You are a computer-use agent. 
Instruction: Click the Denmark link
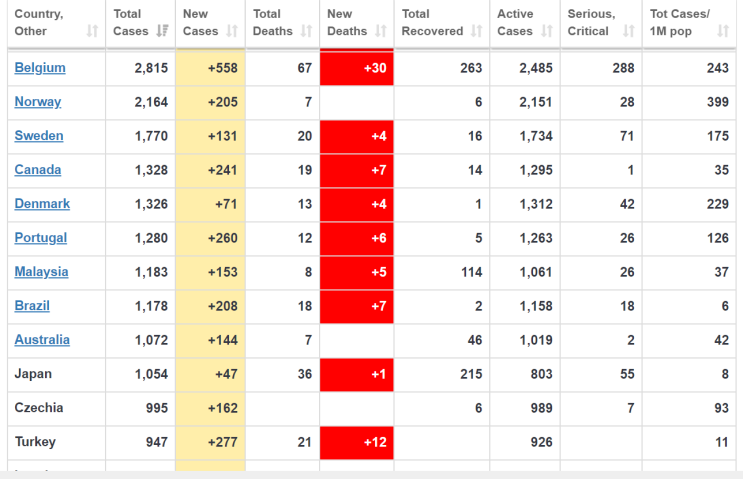coord(42,204)
